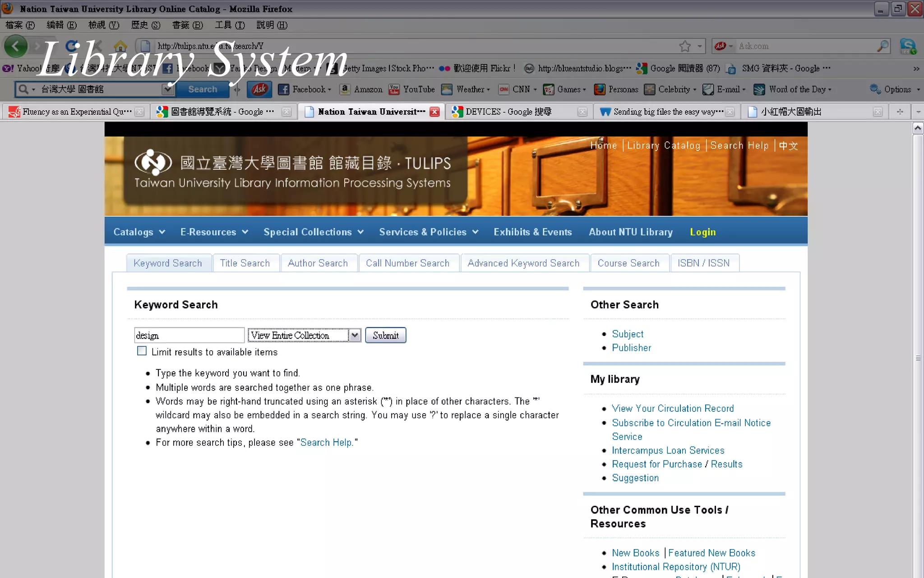The image size is (924, 578).
Task: Open the Games toolbar button
Action: [x=564, y=89]
